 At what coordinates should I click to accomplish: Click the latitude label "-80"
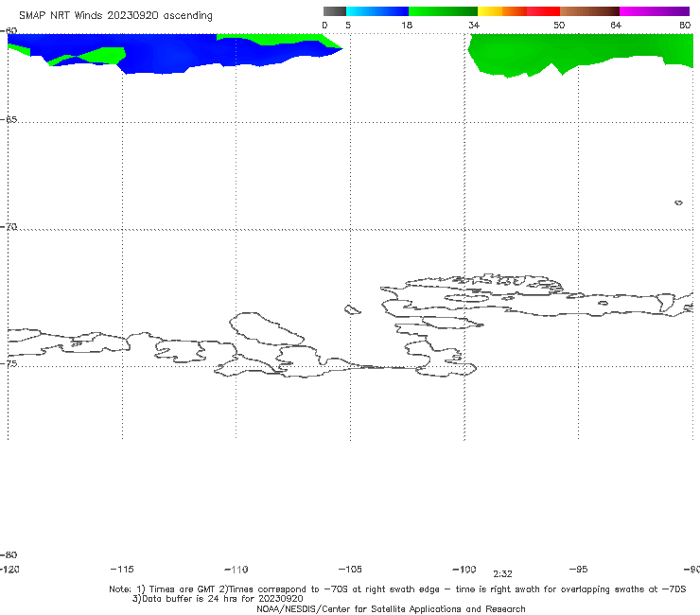tap(9, 554)
